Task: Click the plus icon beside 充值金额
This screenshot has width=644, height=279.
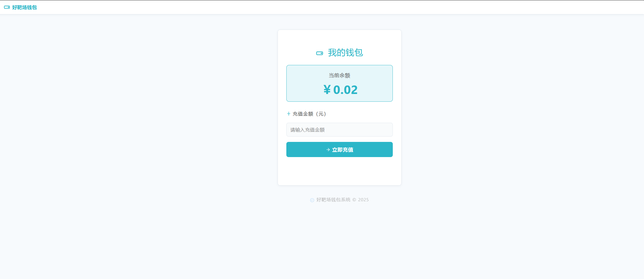Action: pyautogui.click(x=288, y=114)
